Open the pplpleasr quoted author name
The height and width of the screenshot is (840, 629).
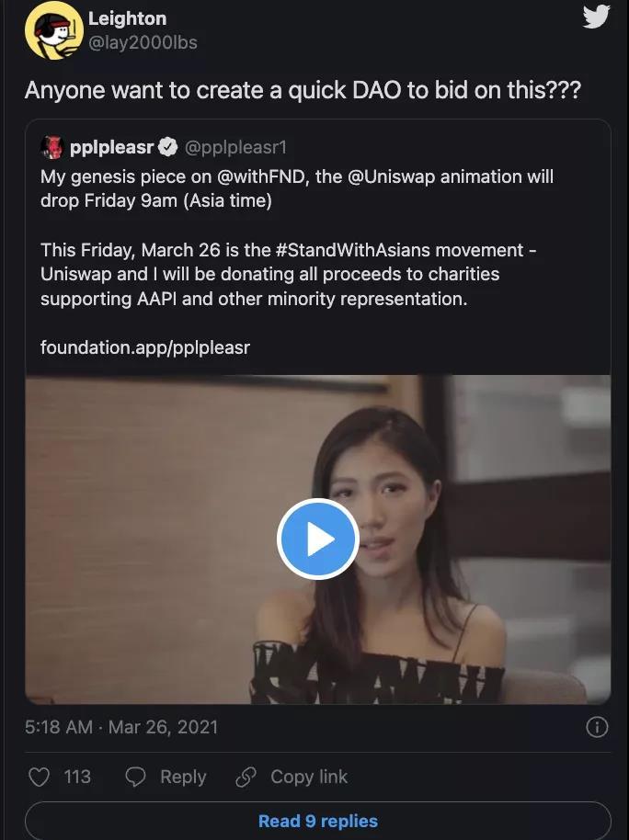pyautogui.click(x=111, y=147)
